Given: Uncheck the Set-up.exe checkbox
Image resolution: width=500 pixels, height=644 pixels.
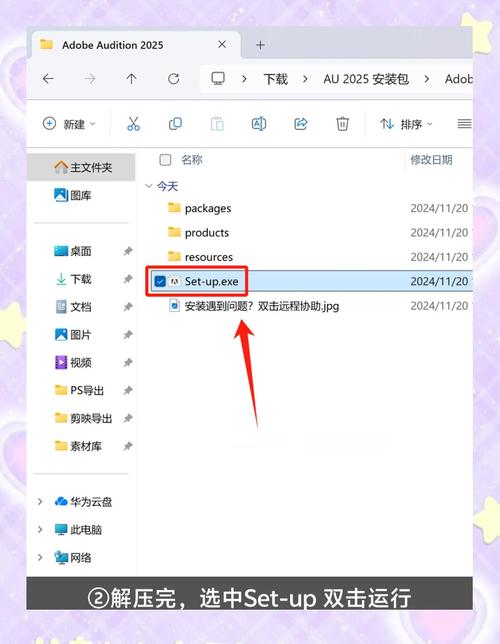Looking at the screenshot, I should [160, 281].
